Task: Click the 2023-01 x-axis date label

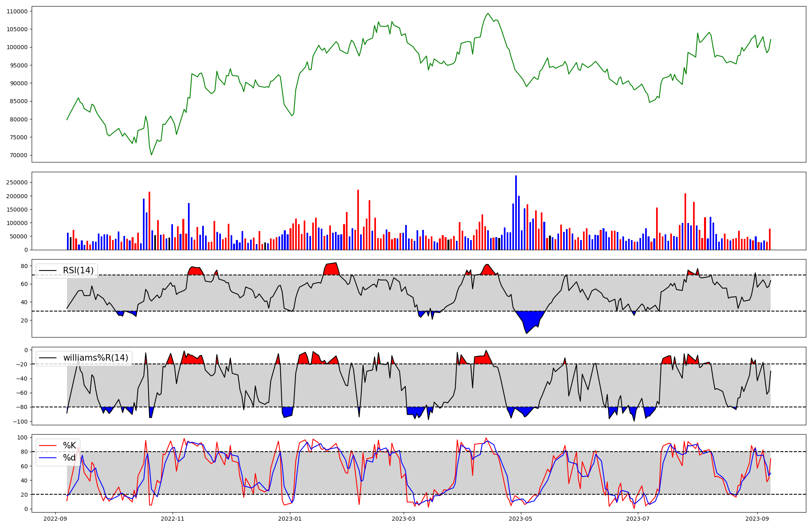Action: [x=290, y=518]
